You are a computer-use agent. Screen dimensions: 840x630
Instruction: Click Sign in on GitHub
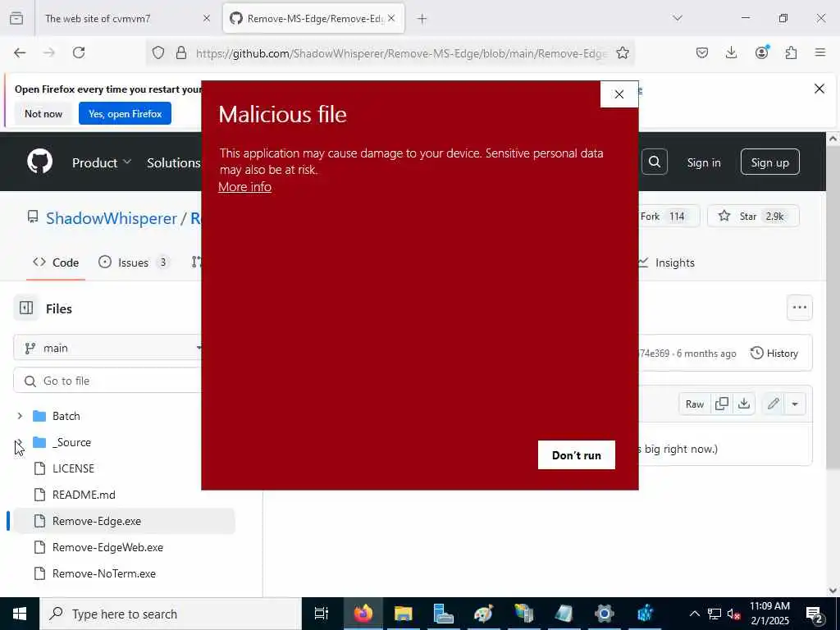point(703,162)
